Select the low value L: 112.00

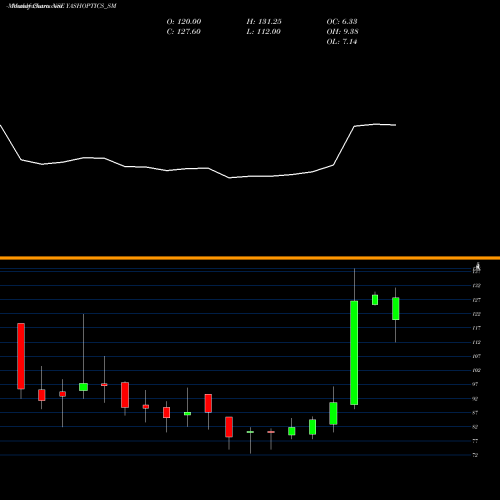pyautogui.click(x=264, y=32)
